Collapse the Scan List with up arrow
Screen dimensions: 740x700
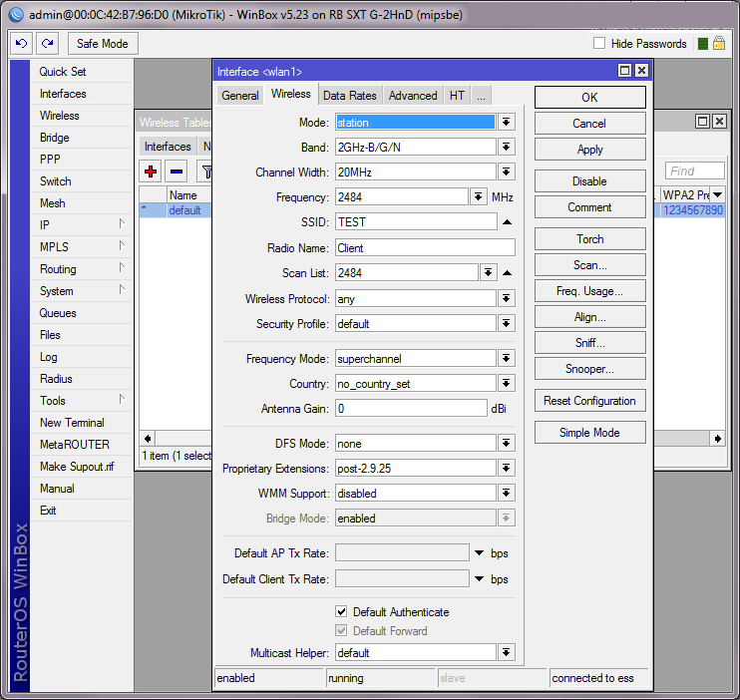coord(507,273)
